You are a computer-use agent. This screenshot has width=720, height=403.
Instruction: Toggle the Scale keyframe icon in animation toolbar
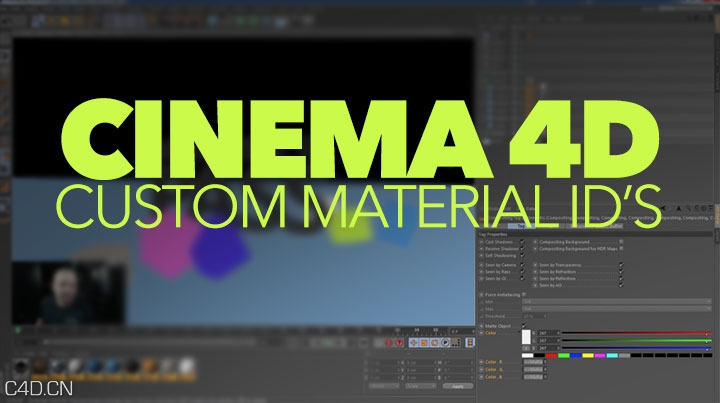[424, 342]
